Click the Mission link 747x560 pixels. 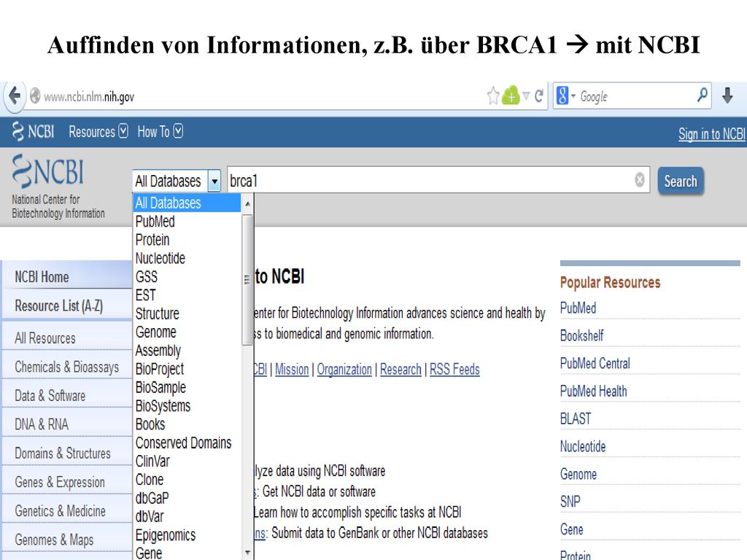pos(292,370)
